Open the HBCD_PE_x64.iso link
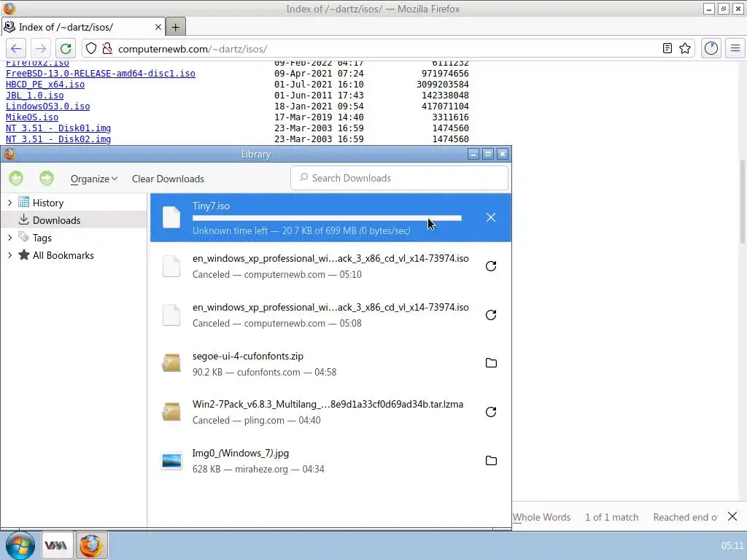The image size is (747, 560). (45, 85)
